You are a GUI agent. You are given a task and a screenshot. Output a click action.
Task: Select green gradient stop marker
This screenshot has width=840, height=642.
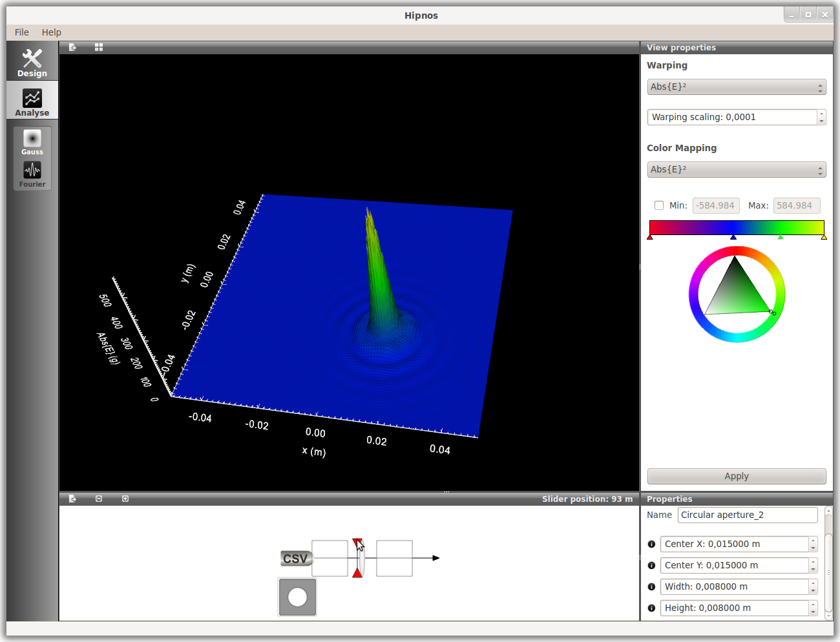[781, 237]
